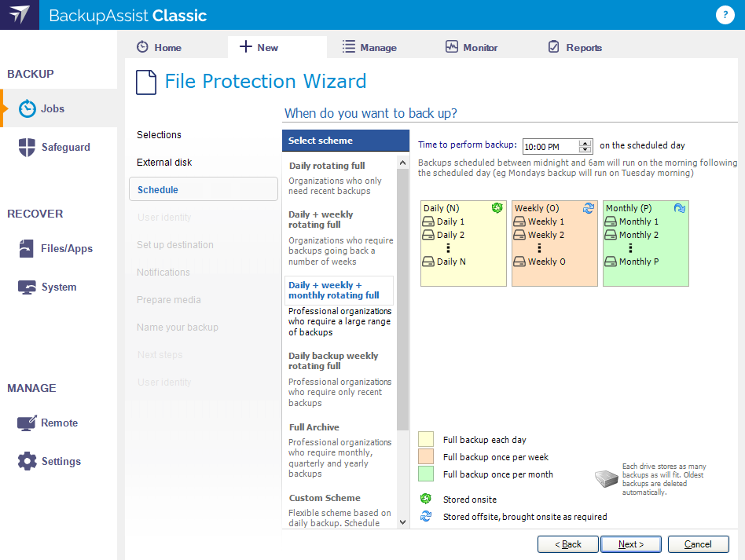Click the Stored offsite legend icon
Image resolution: width=745 pixels, height=560 pixels.
click(x=426, y=516)
